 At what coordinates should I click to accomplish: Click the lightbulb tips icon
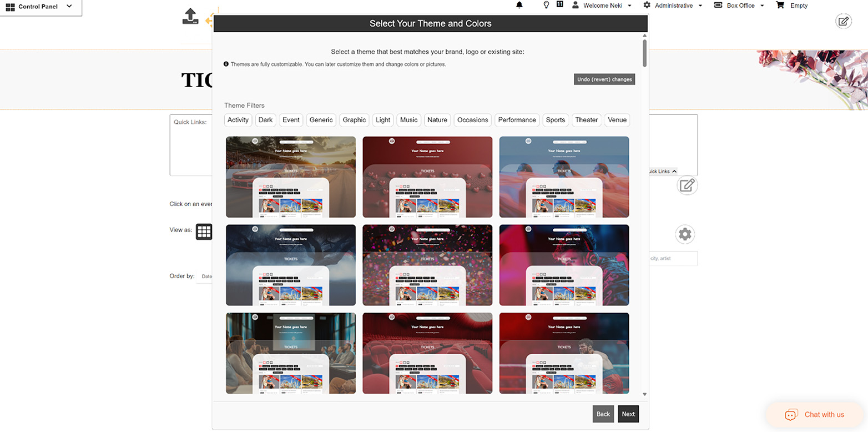click(546, 5)
